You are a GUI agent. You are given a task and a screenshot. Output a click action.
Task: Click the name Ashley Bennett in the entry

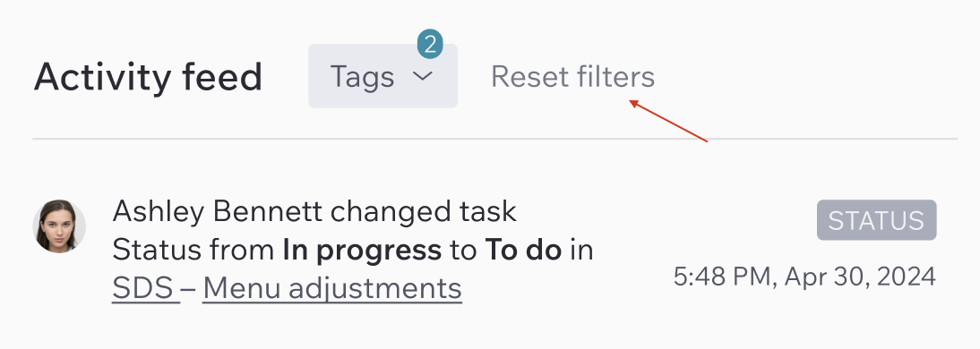pos(218,212)
